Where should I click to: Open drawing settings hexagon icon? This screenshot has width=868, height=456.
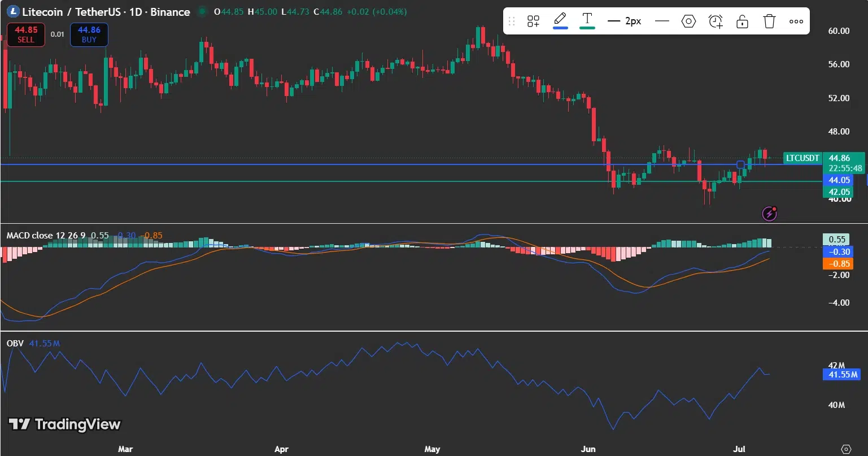tap(688, 21)
